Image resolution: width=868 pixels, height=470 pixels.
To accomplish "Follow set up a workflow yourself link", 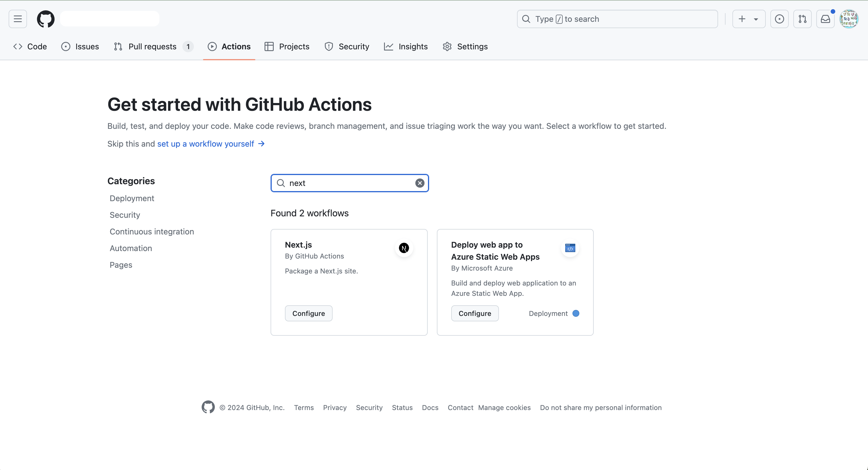I will [x=206, y=144].
